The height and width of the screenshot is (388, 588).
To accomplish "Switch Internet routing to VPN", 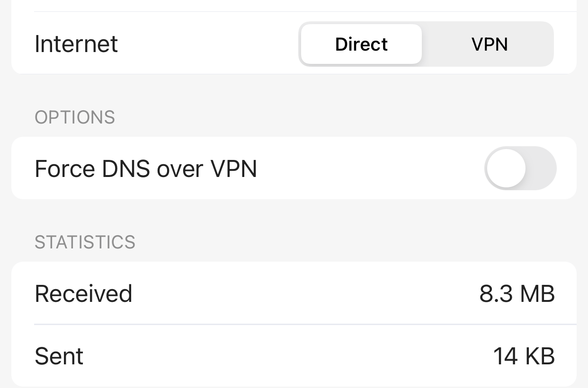I will coord(489,44).
